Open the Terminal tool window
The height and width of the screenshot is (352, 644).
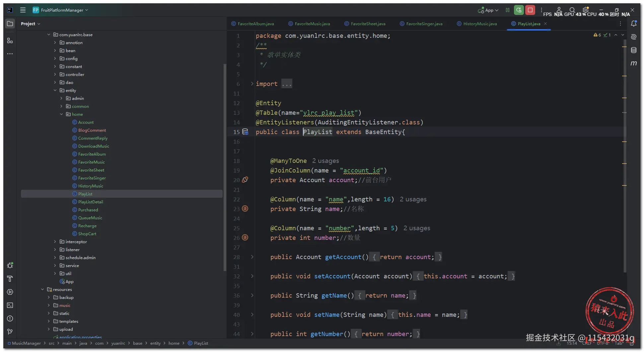(x=10, y=305)
